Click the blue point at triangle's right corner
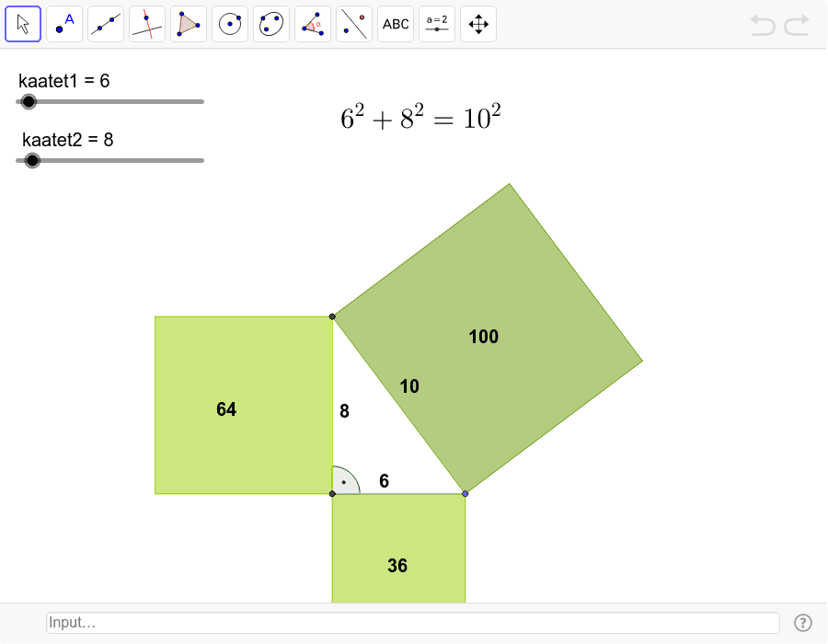Screen dimensions: 828x644 [x=466, y=493]
